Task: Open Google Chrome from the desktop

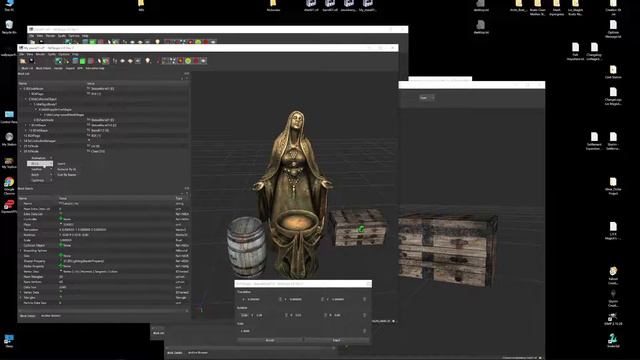Action: point(9,184)
